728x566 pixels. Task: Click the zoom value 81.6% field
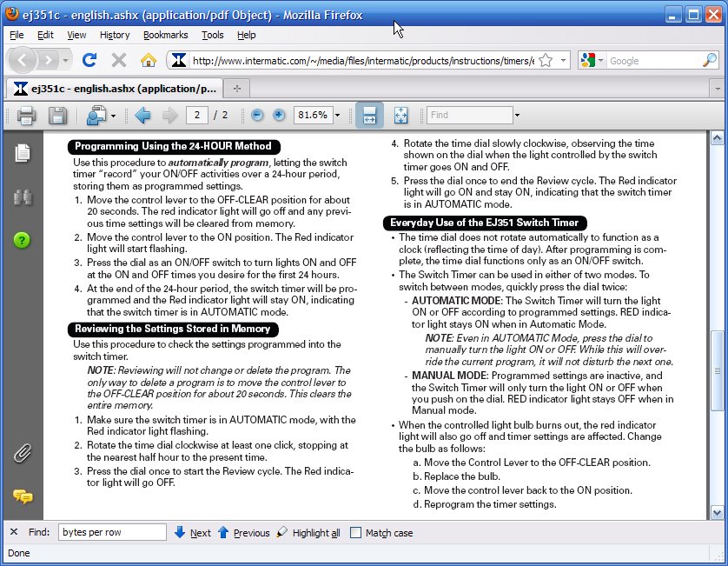[x=313, y=116]
